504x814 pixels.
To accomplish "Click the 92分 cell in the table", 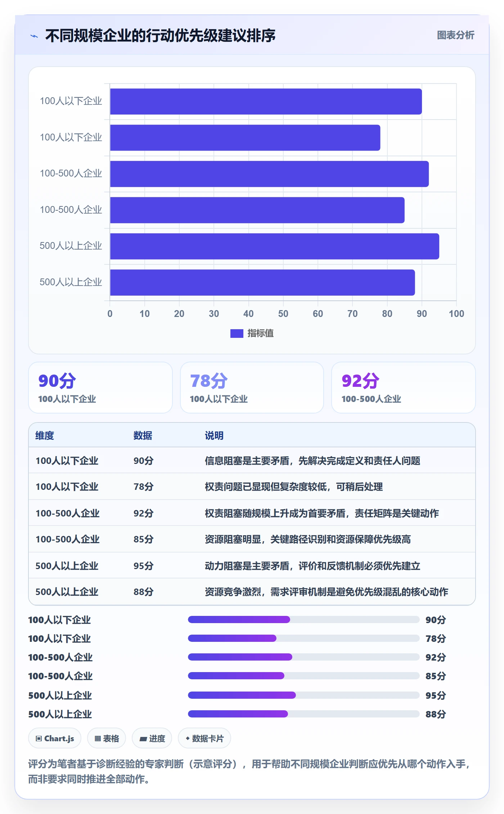I will coord(143,513).
